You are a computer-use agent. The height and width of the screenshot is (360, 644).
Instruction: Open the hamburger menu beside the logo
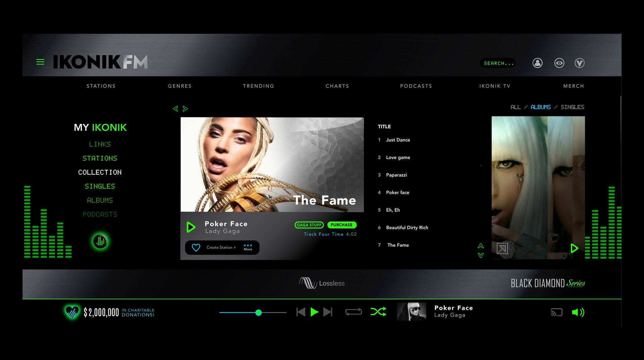[x=40, y=62]
